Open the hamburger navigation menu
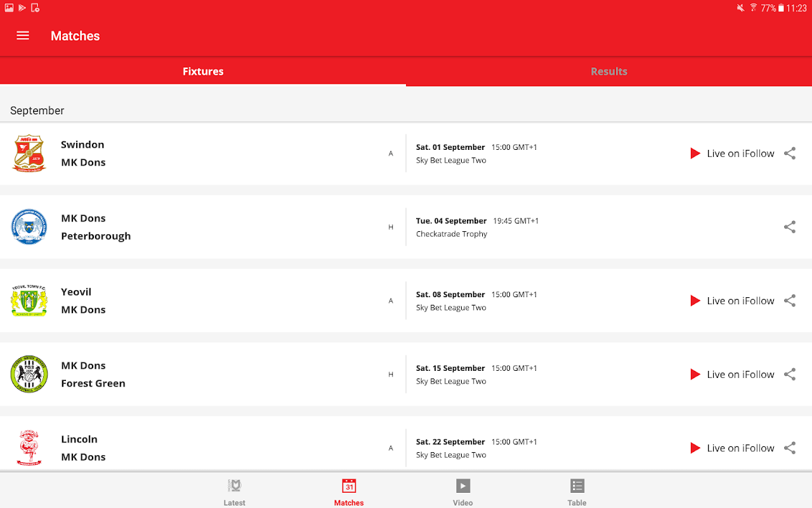This screenshot has width=812, height=508. [23, 36]
